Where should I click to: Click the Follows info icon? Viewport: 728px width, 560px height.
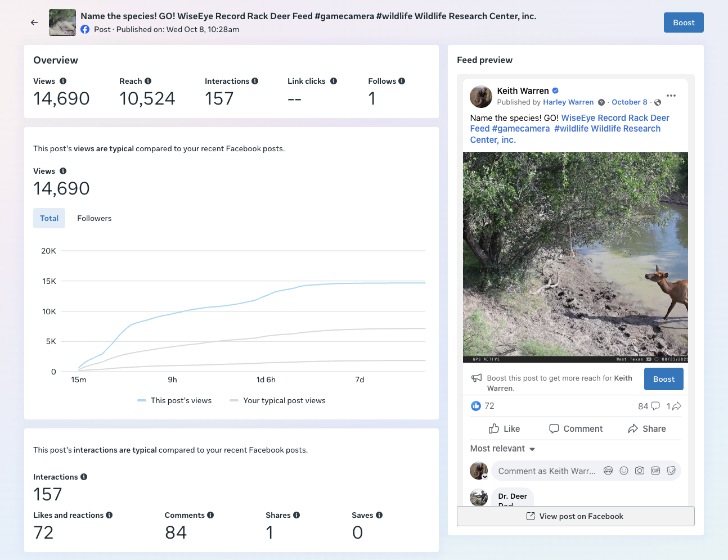(402, 81)
